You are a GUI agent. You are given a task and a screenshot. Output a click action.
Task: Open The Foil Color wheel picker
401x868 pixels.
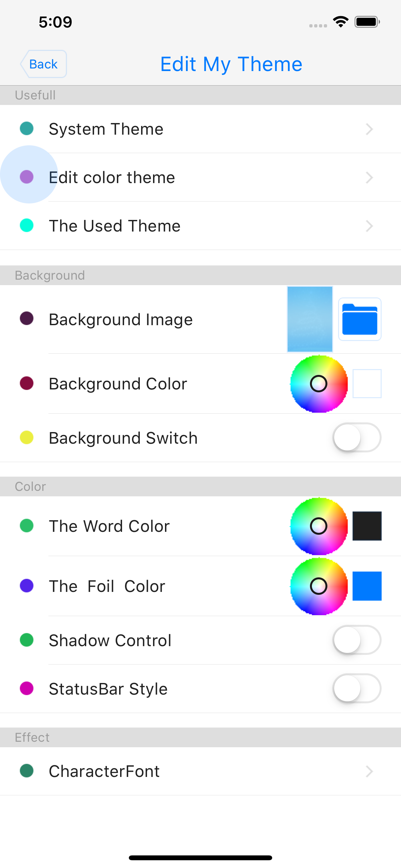click(x=318, y=586)
